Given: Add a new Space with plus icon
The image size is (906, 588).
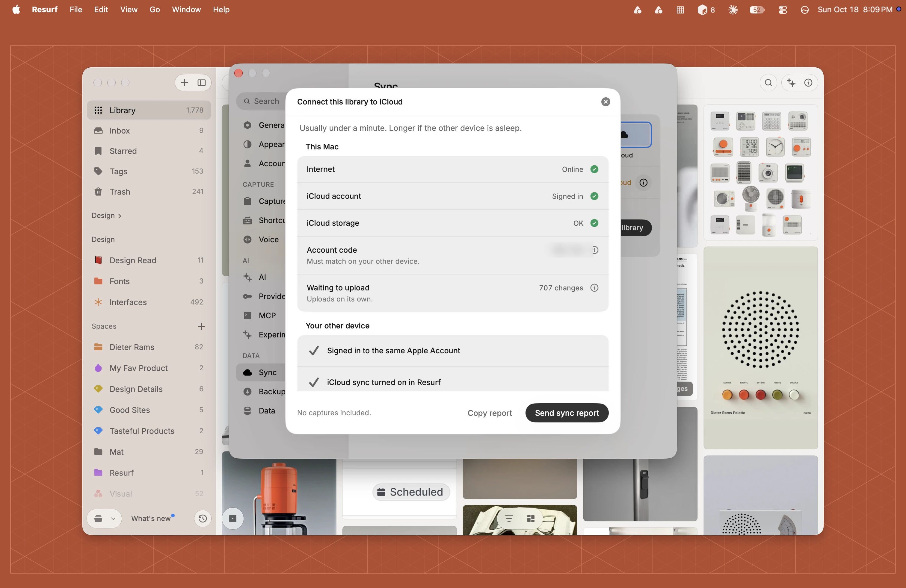Looking at the screenshot, I should [201, 326].
